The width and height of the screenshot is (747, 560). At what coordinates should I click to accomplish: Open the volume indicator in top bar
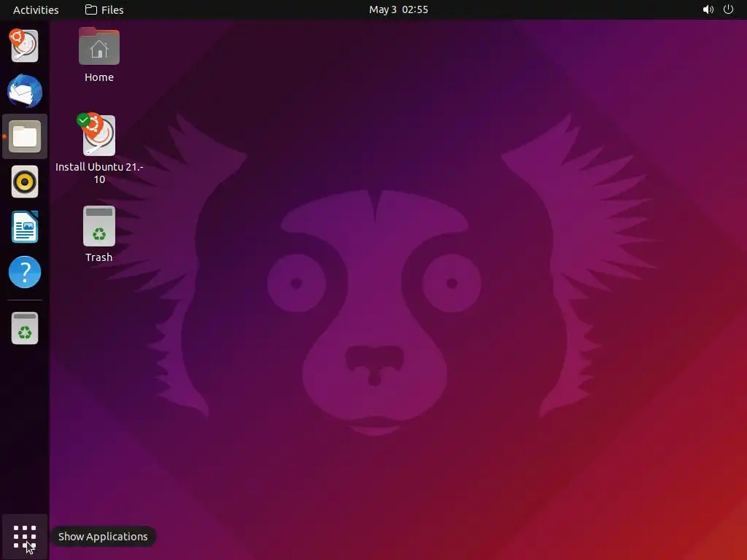tap(708, 9)
